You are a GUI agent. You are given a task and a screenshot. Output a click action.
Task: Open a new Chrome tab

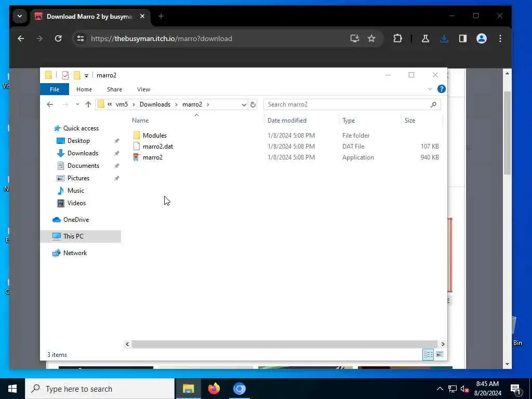pyautogui.click(x=161, y=16)
